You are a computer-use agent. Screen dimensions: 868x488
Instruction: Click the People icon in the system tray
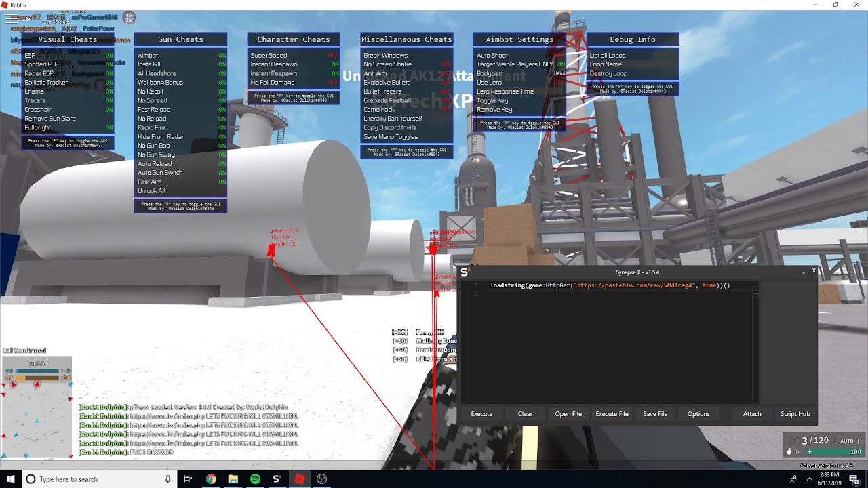(x=793, y=479)
